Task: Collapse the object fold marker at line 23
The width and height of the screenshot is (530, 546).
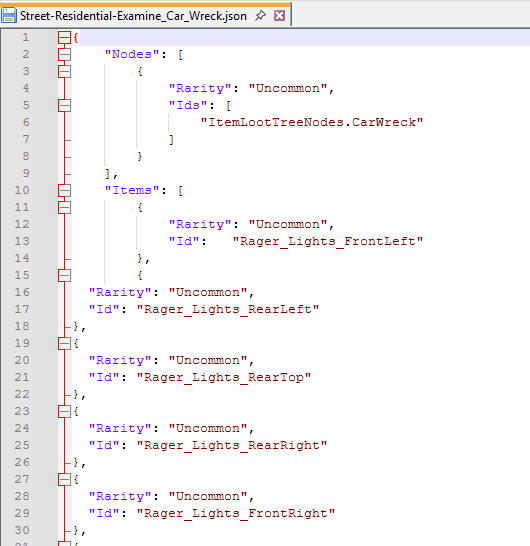Action: (x=64, y=411)
